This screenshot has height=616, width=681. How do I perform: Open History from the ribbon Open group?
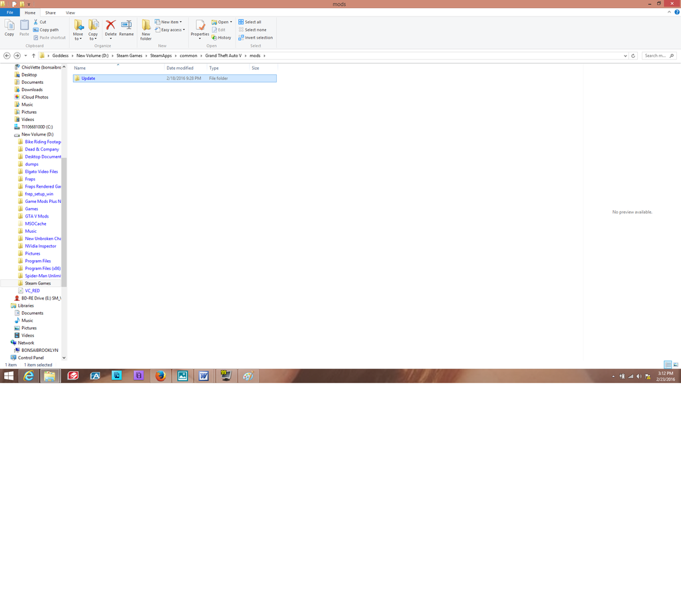coord(221,38)
